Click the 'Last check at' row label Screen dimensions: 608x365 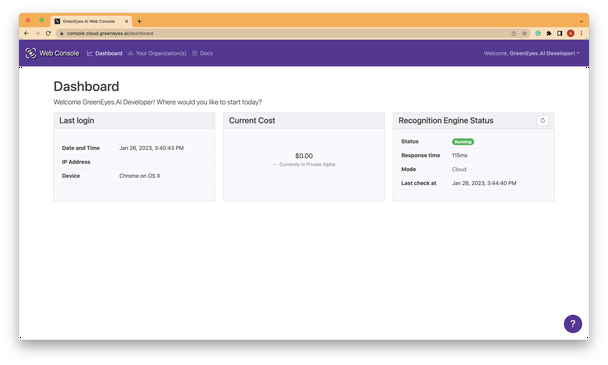coord(419,183)
